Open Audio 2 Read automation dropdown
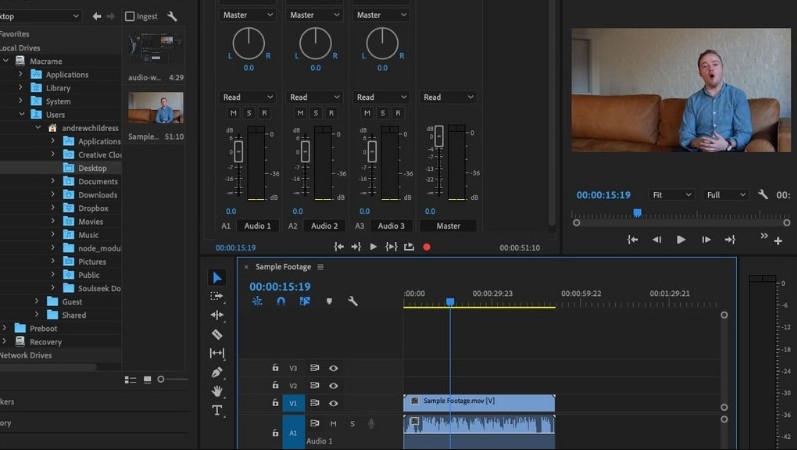Screen dimensions: 797x450 coord(315,97)
